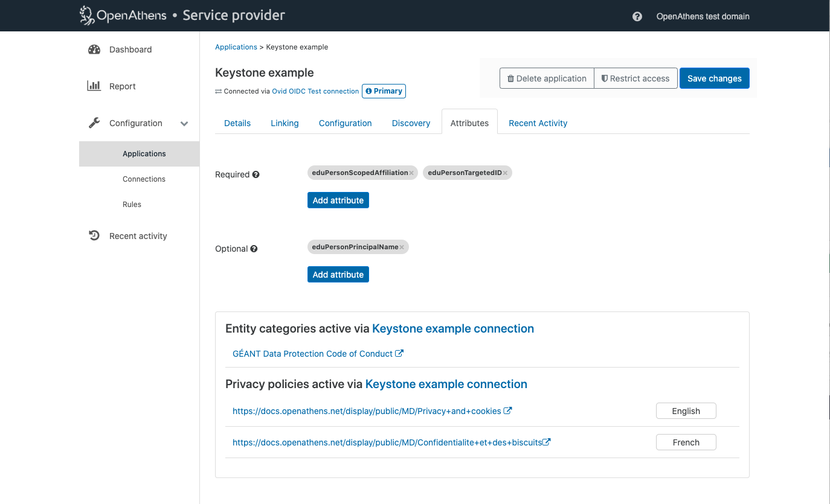Viewport: 830px width, 504px height.
Task: Click the Recent activity history icon
Action: 94,236
